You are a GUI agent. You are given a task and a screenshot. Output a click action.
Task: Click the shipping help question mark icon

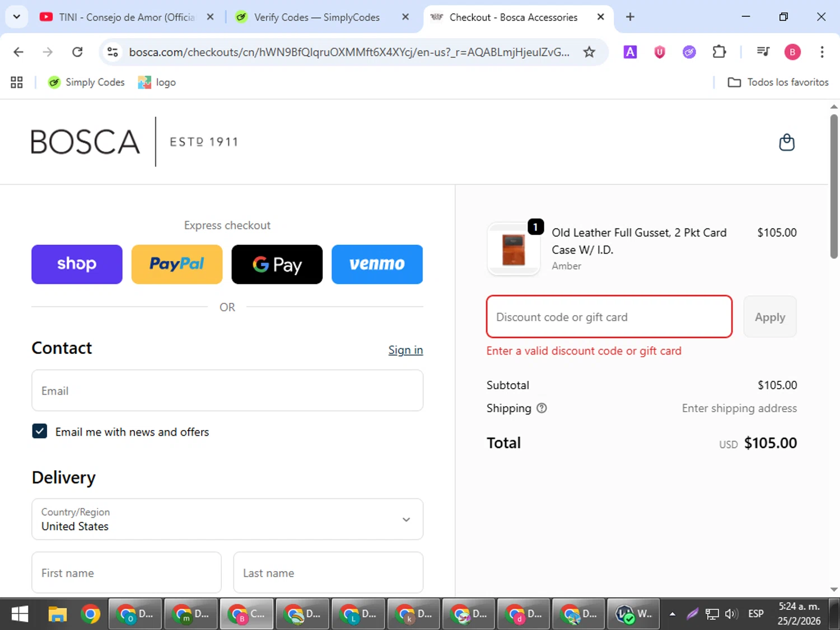tap(542, 408)
